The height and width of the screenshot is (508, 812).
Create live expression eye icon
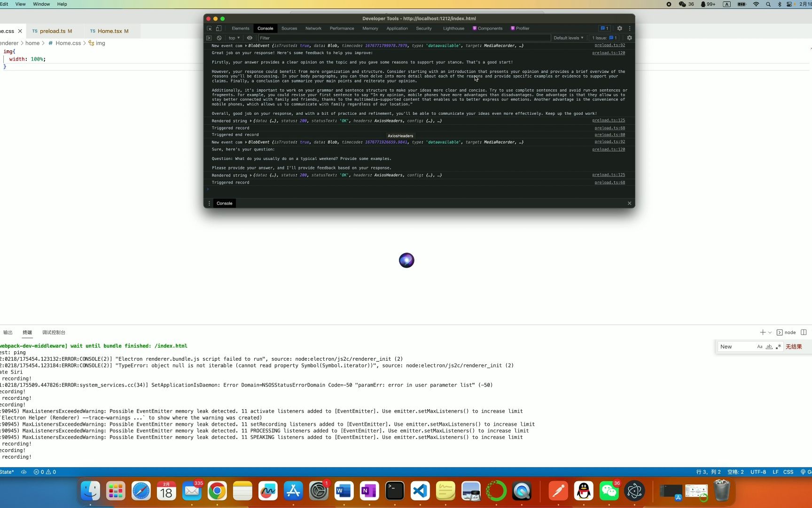coord(250,38)
